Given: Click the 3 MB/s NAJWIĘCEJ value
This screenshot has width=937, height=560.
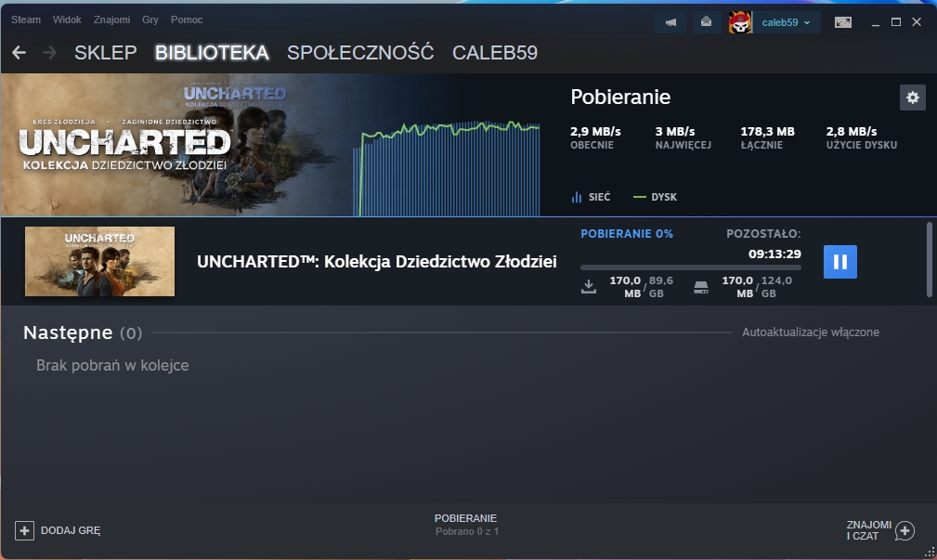Looking at the screenshot, I should pyautogui.click(x=675, y=132).
